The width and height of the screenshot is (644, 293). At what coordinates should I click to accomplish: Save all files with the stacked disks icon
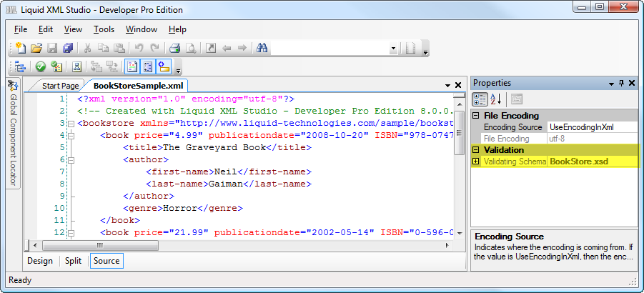(68, 49)
